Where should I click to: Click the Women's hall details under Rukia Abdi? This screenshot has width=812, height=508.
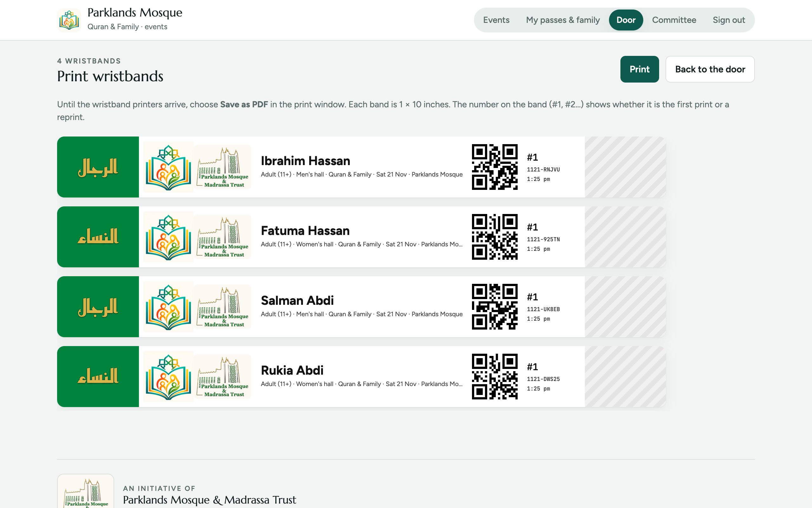pyautogui.click(x=362, y=384)
